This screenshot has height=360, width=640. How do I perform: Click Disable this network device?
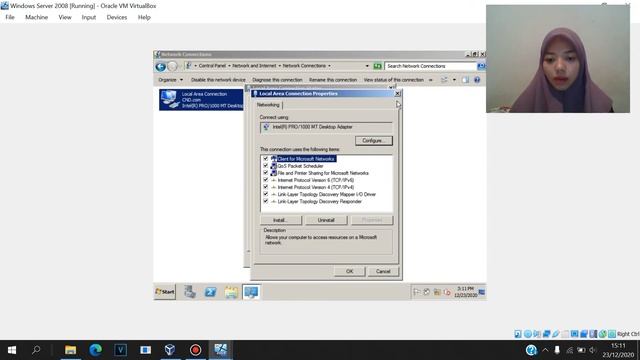[x=218, y=80]
